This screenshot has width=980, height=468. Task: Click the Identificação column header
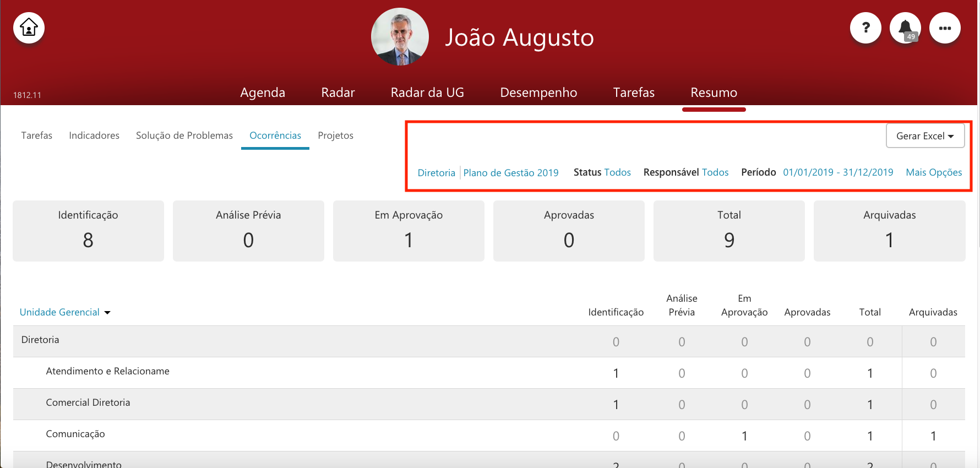(616, 312)
